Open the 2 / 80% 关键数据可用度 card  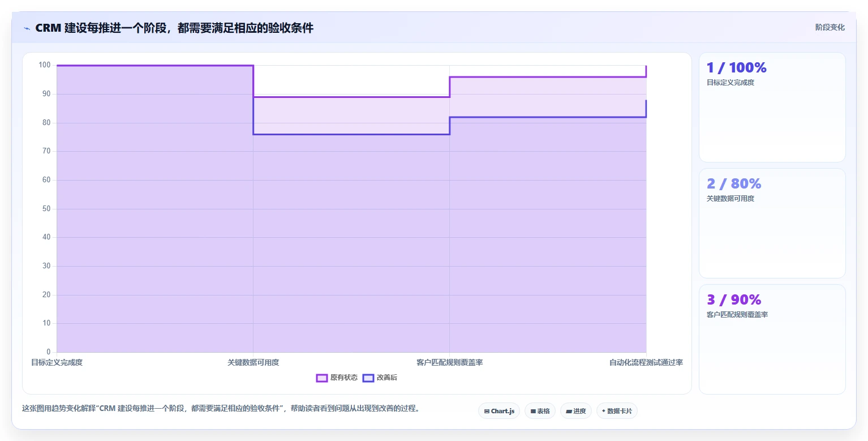click(772, 223)
